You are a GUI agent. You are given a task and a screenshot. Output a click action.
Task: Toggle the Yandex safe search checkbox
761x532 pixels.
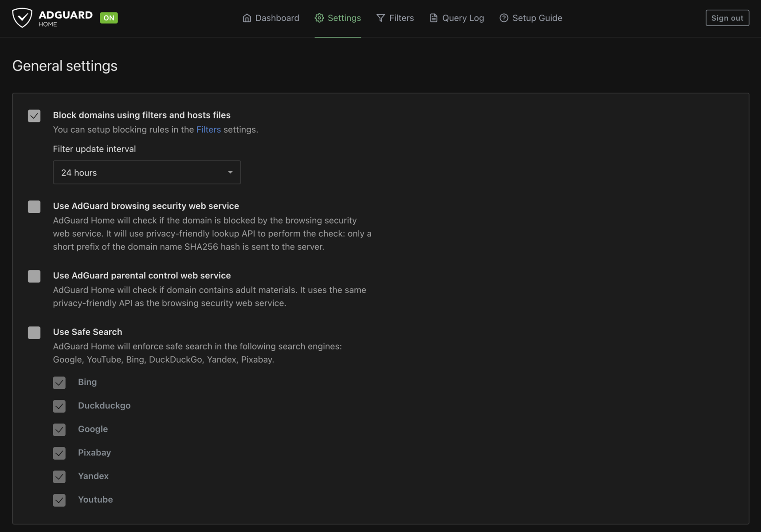[x=59, y=477]
